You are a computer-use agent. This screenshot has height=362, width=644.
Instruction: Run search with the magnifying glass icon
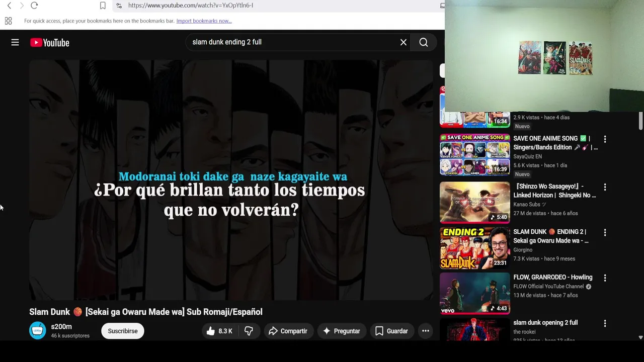click(x=424, y=43)
